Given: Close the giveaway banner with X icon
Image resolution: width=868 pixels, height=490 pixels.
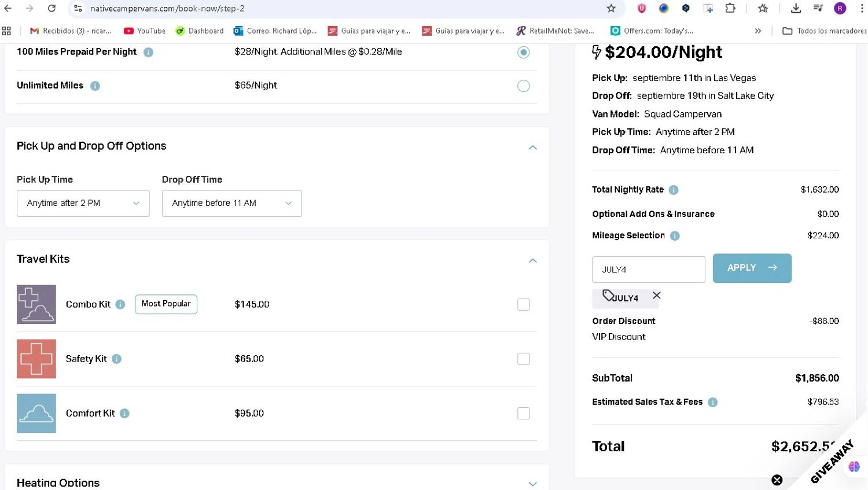Looking at the screenshot, I should [777, 480].
